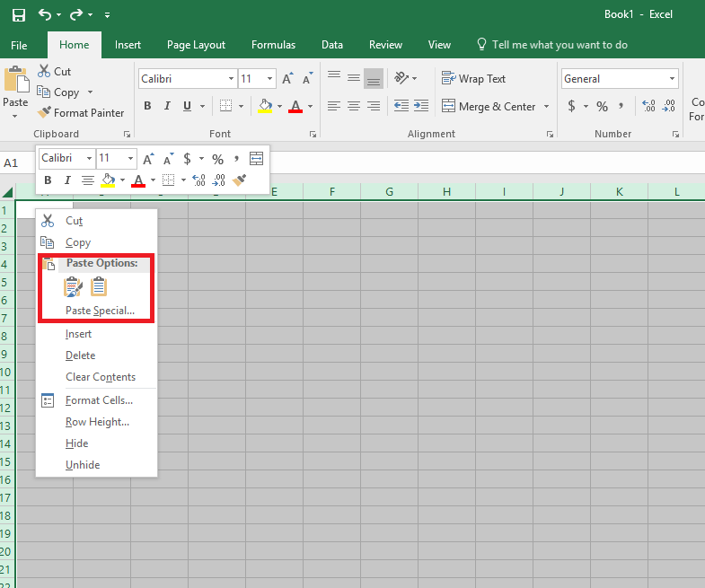Screen dimensions: 705x588
Task: Click the Wrap Text button
Action: (473, 79)
